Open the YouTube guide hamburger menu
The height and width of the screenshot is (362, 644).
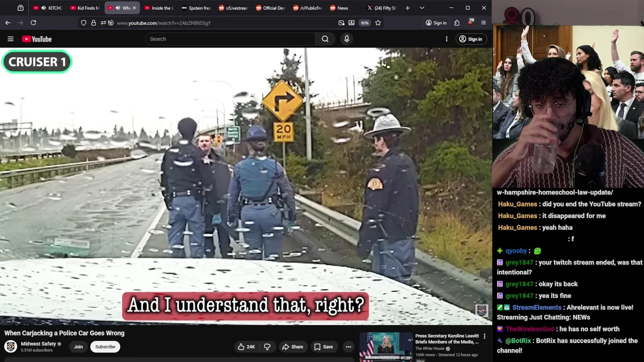[10, 39]
